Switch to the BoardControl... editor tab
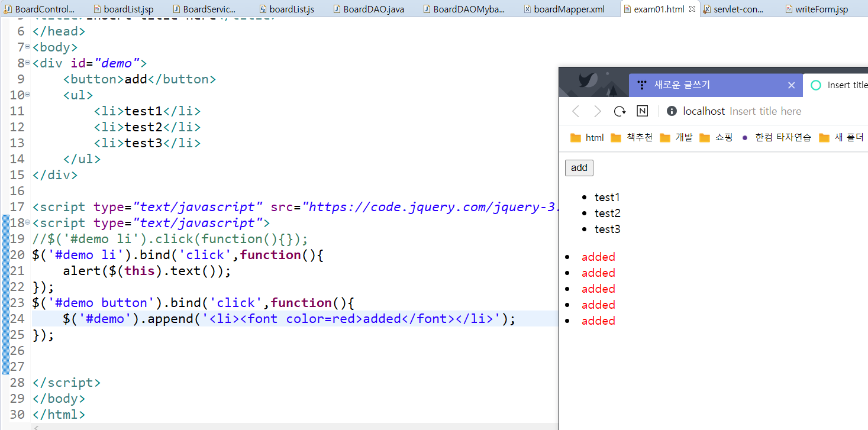 40,9
